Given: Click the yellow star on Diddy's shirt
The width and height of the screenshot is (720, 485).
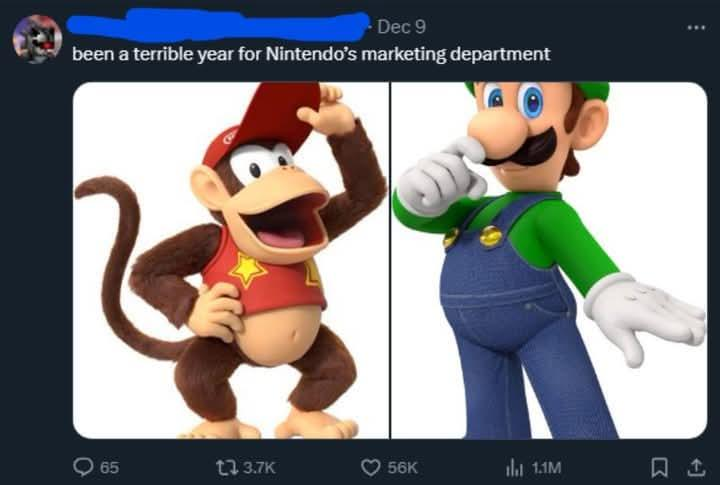Looking at the screenshot, I should click(248, 270).
